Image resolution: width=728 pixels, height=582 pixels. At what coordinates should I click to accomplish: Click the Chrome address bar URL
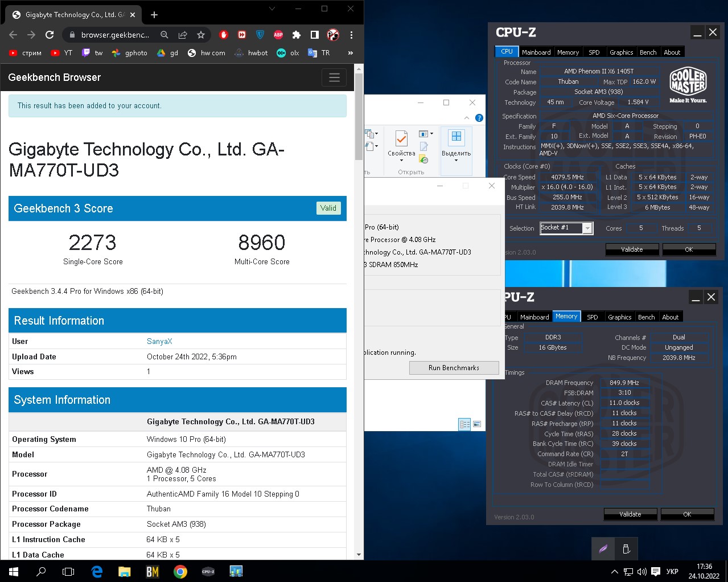point(115,35)
